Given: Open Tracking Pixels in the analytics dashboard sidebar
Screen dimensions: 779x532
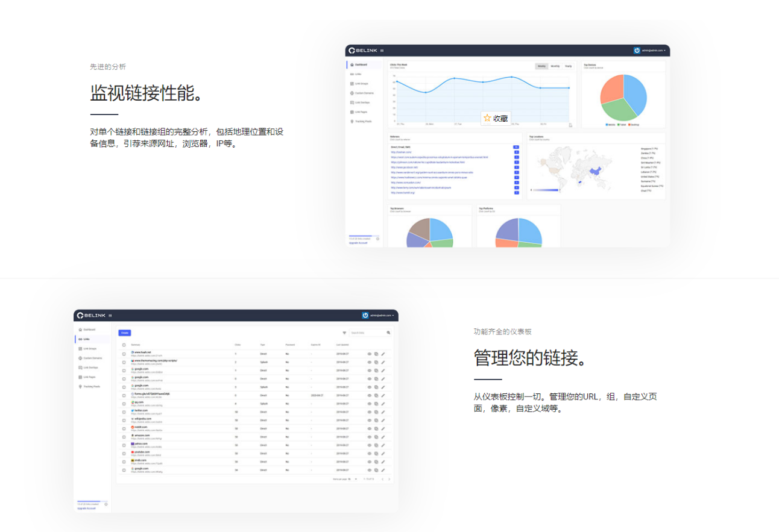Looking at the screenshot, I should (361, 121).
